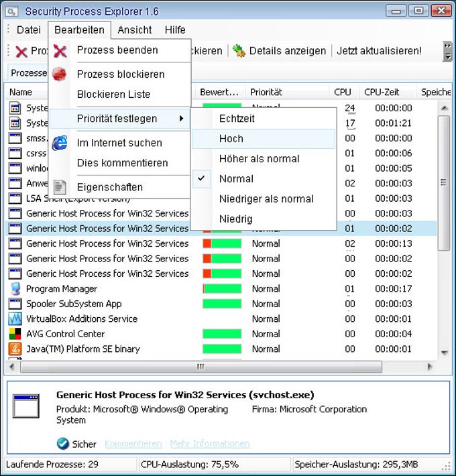Click Jetzt aktualisieren! toolbar button
This screenshot has width=456, height=476.
pyautogui.click(x=379, y=51)
